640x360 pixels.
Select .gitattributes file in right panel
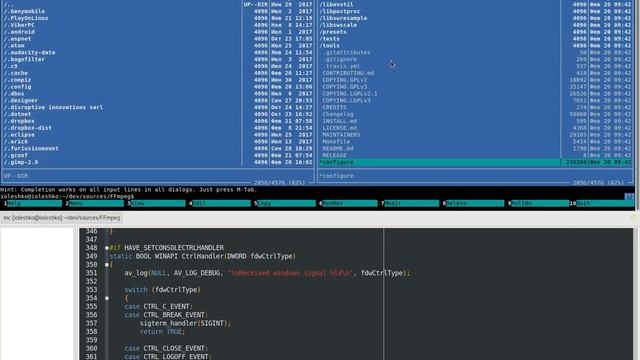pyautogui.click(x=347, y=53)
